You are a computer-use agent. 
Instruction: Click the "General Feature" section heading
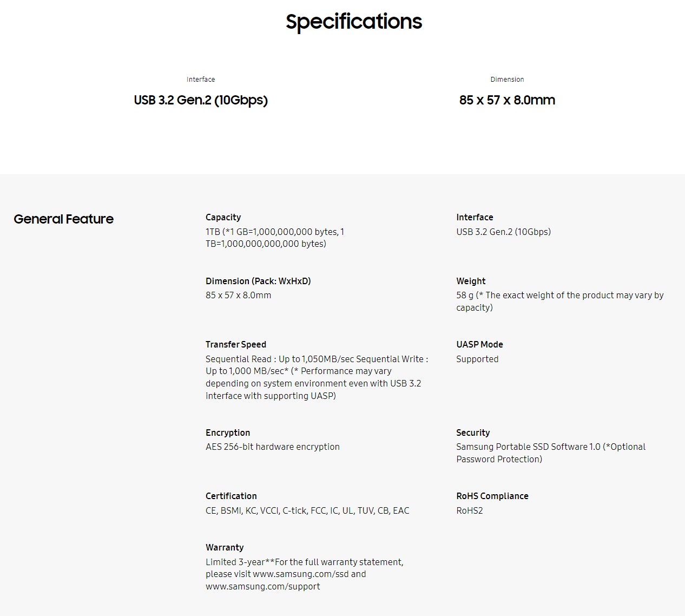pos(64,219)
